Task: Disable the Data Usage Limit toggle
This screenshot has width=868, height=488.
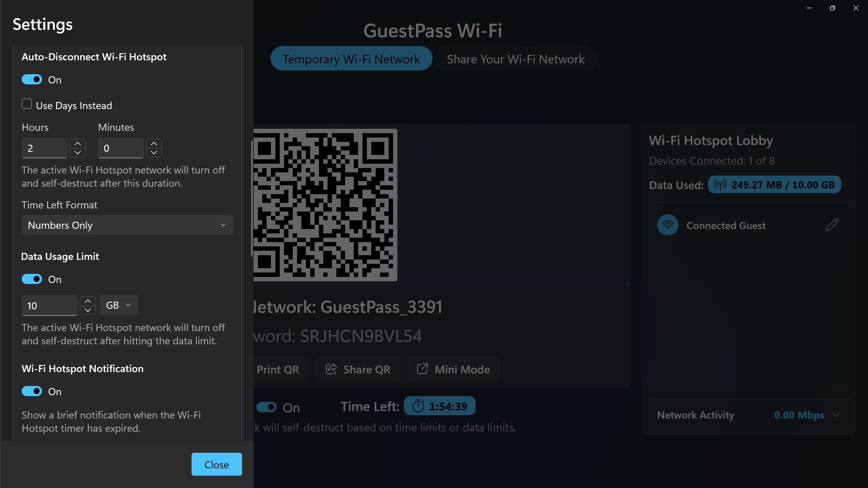Action: pyautogui.click(x=32, y=279)
